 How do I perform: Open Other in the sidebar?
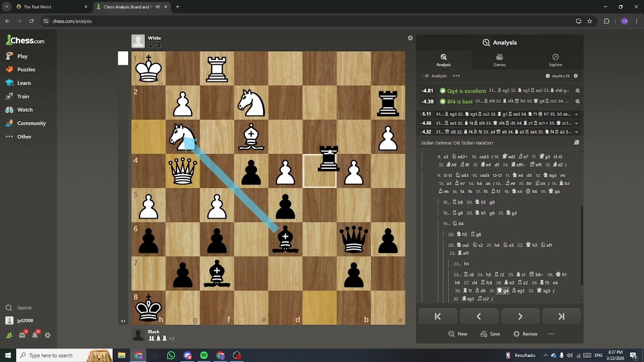pos(19,137)
